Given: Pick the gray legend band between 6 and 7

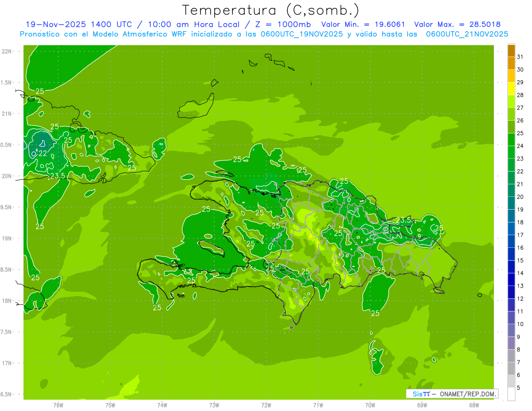Looking at the screenshot, I should tap(511, 368).
